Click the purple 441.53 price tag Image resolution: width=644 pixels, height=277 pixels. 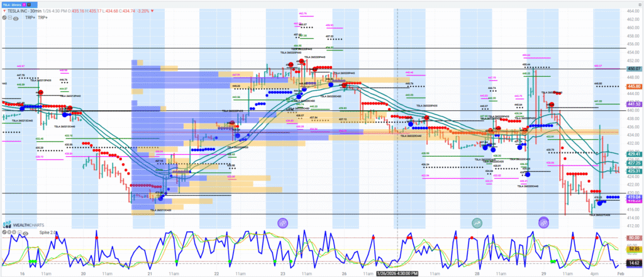pyautogui.click(x=632, y=104)
